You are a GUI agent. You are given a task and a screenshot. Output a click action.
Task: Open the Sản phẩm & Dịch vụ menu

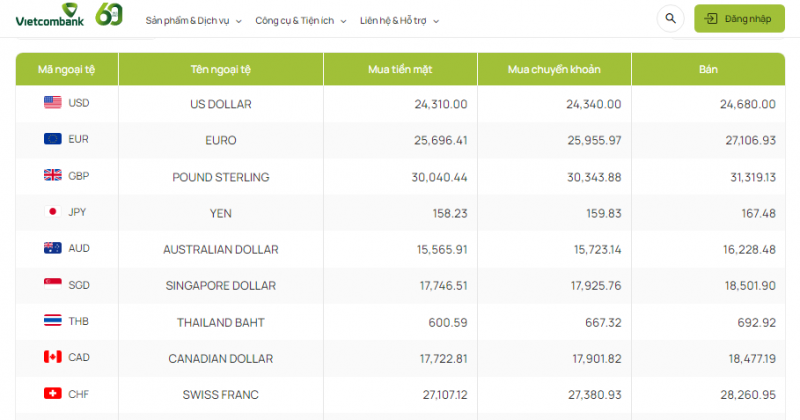tap(187, 21)
